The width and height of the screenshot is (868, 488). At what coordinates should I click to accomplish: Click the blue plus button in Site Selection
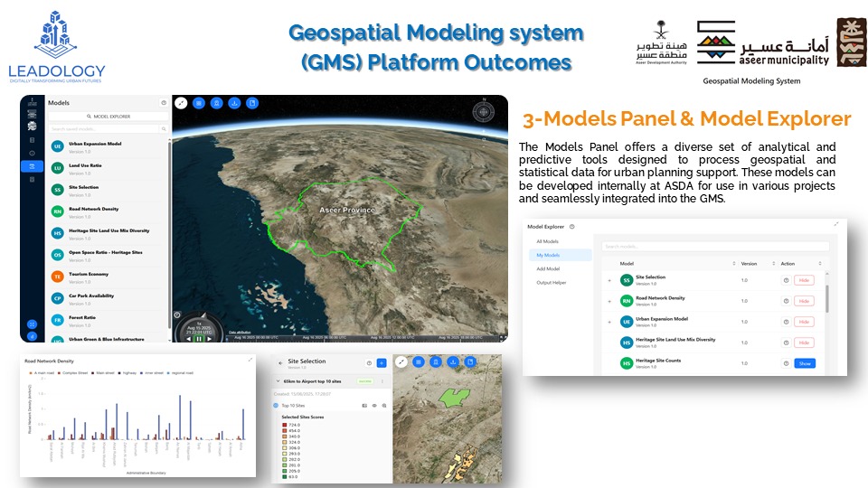(x=381, y=363)
